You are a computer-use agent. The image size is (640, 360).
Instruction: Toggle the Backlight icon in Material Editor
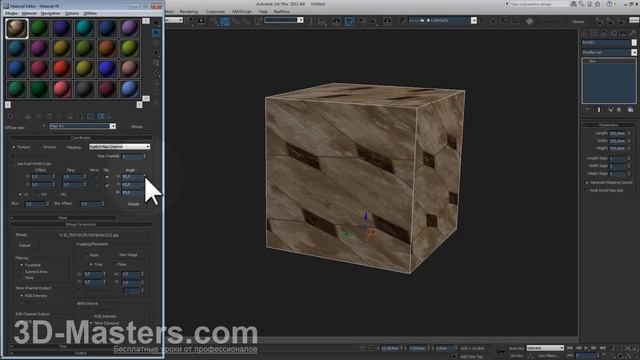click(156, 33)
